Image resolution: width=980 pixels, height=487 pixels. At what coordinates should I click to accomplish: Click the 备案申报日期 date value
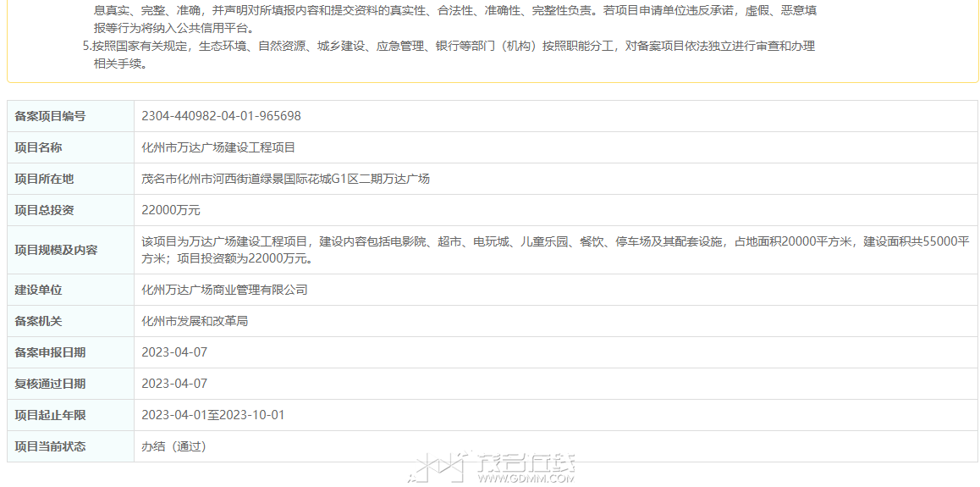click(x=174, y=352)
